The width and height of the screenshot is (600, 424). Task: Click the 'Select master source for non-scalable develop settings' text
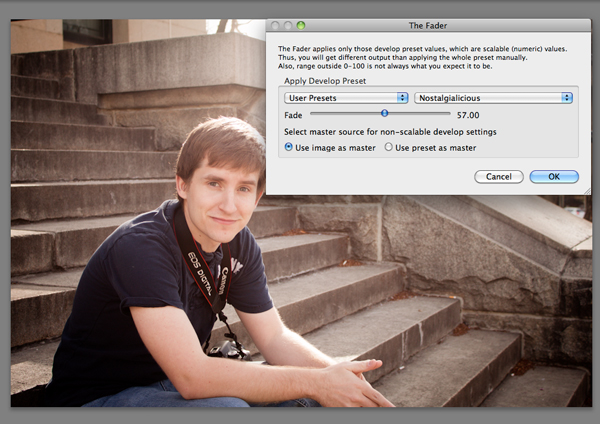(390, 132)
